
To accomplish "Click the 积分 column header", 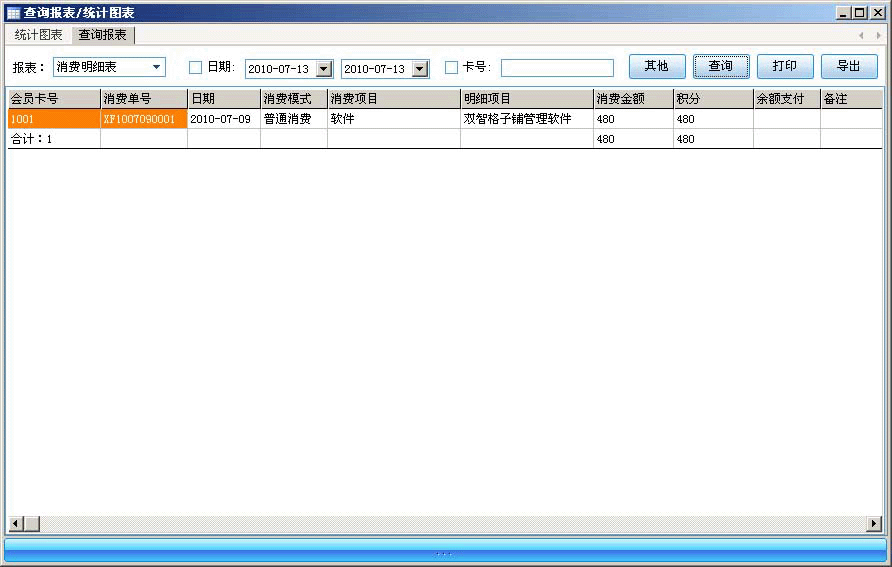I will [x=713, y=99].
